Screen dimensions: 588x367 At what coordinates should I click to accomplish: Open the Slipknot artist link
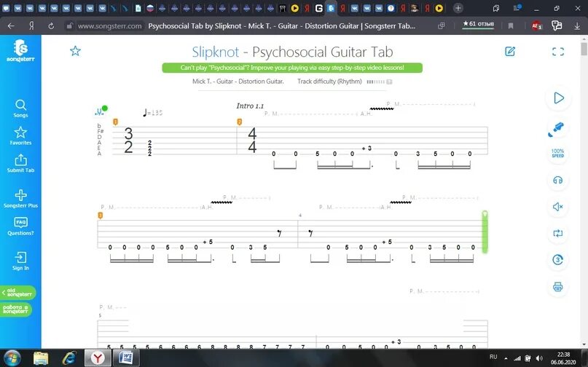pyautogui.click(x=215, y=52)
